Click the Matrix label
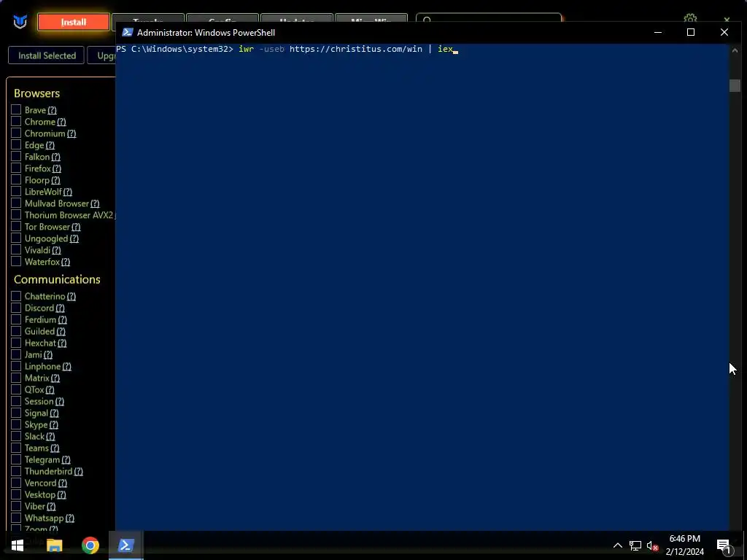 (37, 378)
